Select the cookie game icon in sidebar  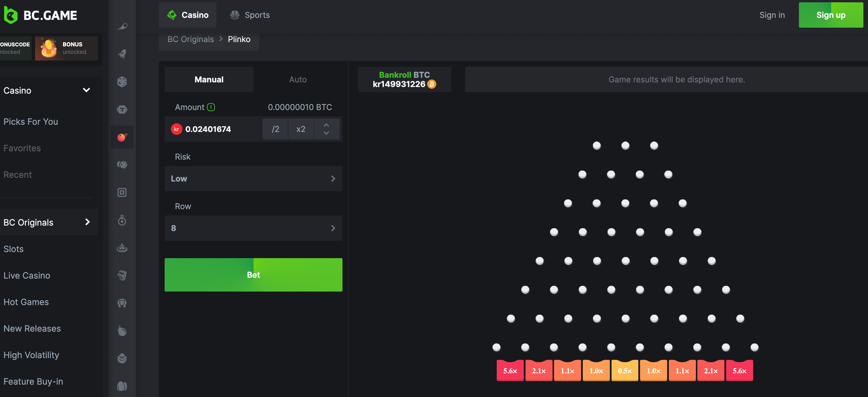click(x=122, y=165)
